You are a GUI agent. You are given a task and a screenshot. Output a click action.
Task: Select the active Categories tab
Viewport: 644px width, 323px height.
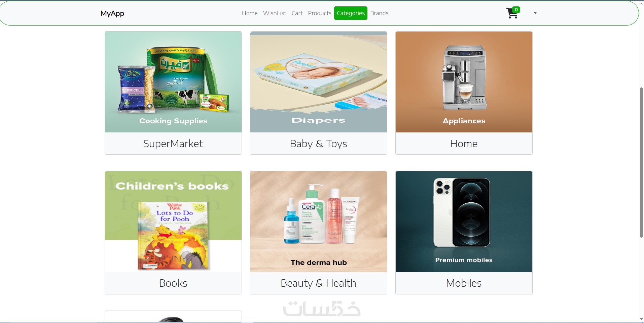click(351, 13)
